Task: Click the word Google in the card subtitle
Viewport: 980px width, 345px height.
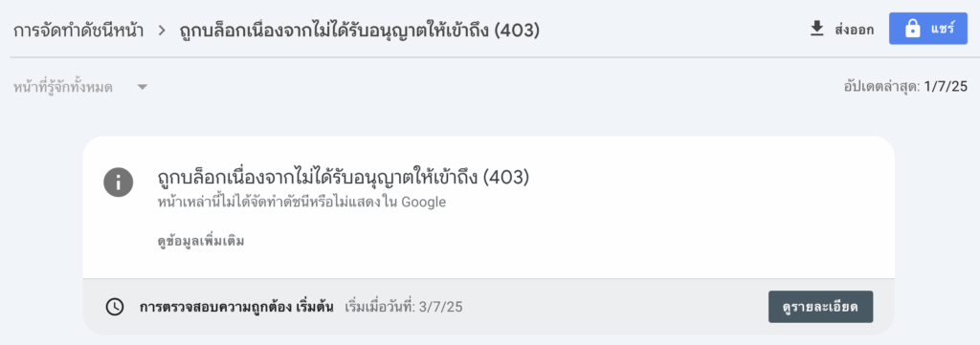Action: coord(423,203)
